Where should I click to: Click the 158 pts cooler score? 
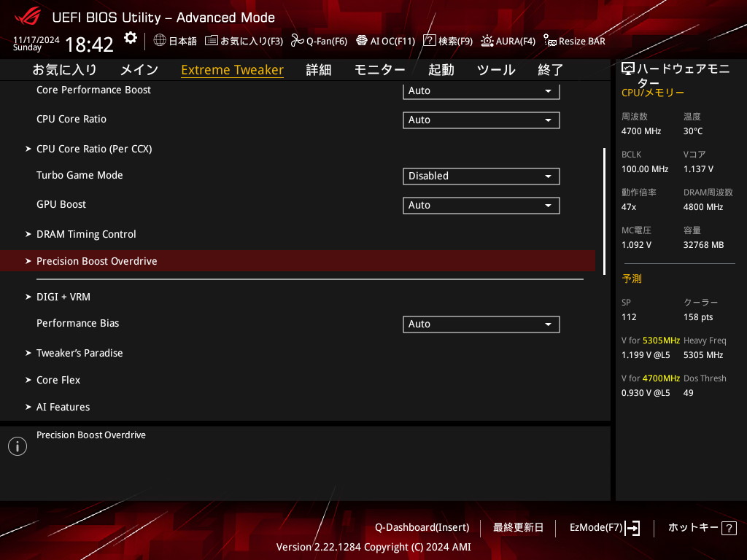tap(698, 317)
